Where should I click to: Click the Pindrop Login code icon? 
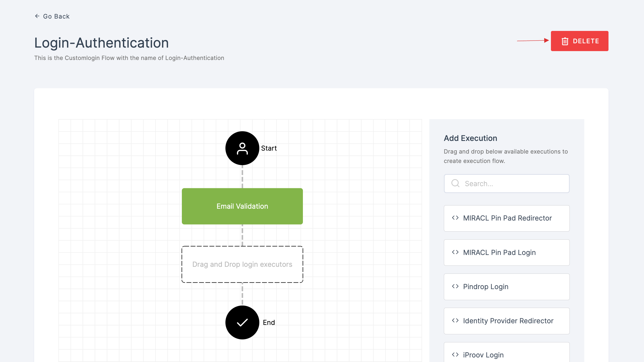(x=456, y=286)
